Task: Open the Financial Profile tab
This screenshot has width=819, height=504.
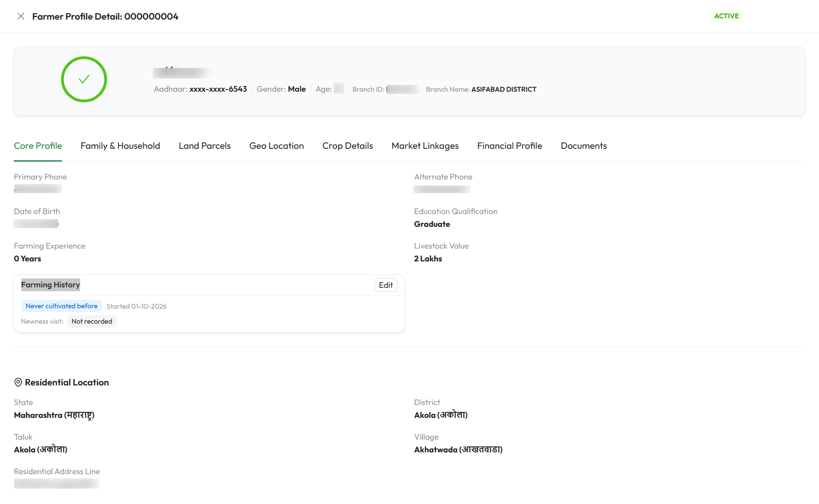Action: click(x=510, y=146)
